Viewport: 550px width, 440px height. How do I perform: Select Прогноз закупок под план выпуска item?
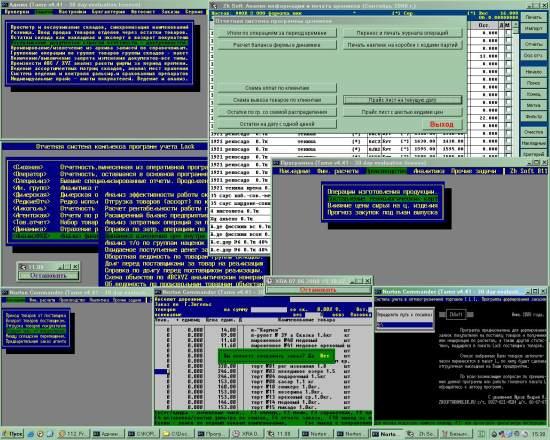[x=382, y=212]
